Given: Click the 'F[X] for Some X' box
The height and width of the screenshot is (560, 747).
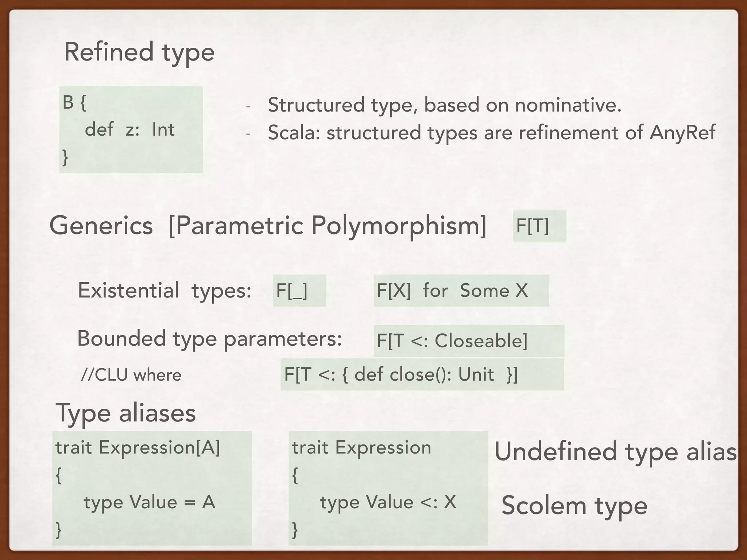Looking at the screenshot, I should click(461, 291).
